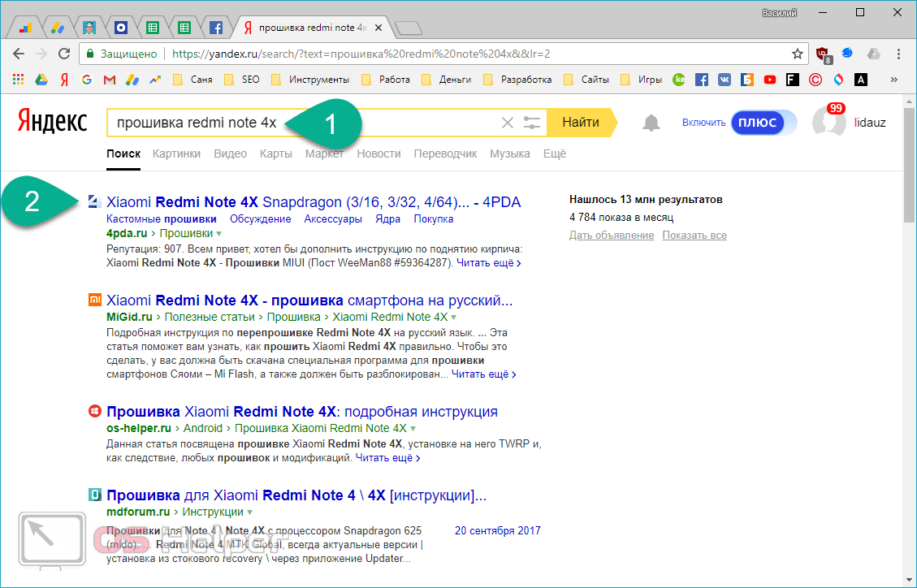Screen dimensions: 917x588
Task: Open the black F bookmark icon
Action: [793, 80]
